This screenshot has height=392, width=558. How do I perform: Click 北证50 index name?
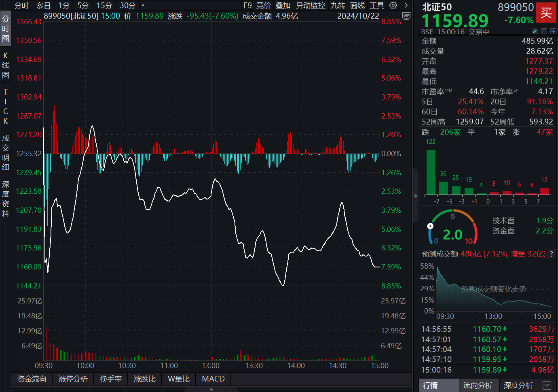437,7
